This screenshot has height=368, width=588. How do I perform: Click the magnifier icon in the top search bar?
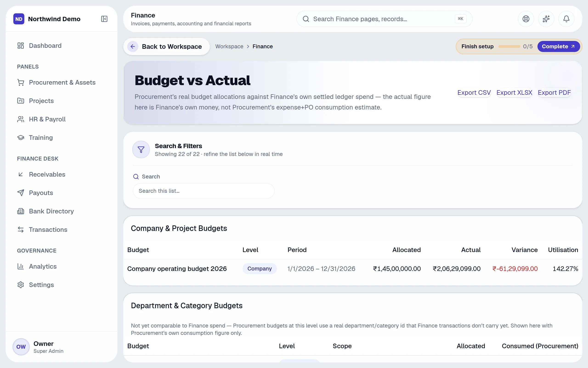(306, 19)
